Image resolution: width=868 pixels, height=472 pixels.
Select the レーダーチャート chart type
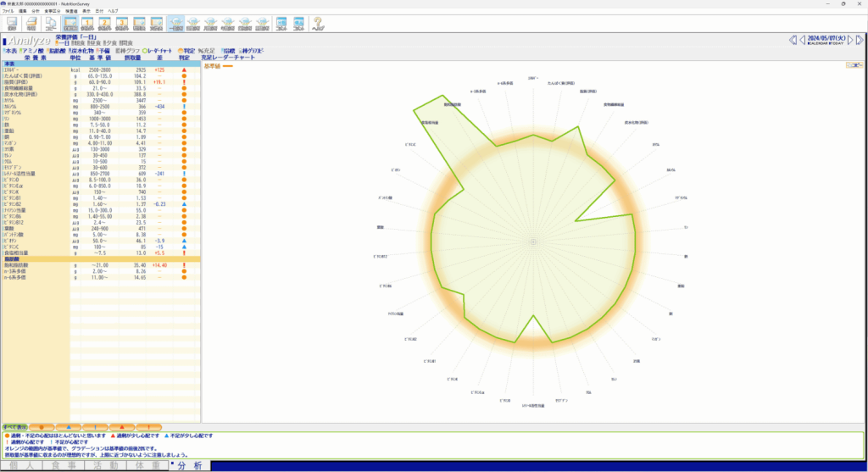coord(158,51)
